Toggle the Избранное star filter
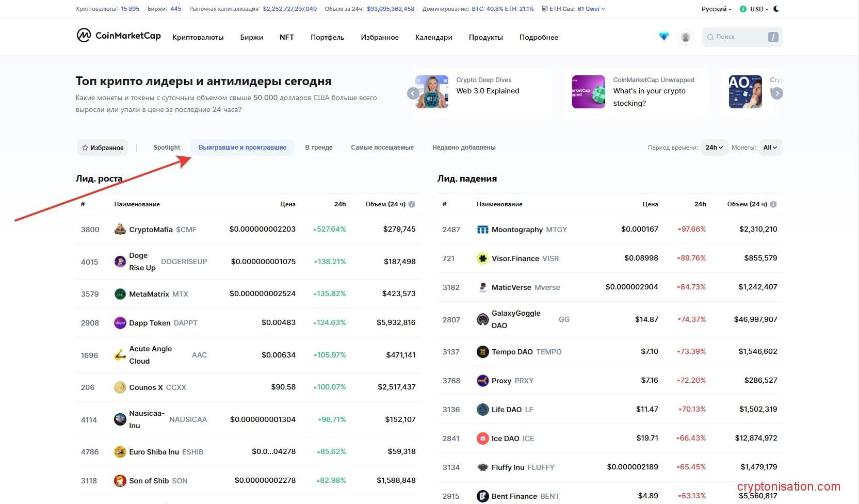Screen dimensions: 859x504 103,148
